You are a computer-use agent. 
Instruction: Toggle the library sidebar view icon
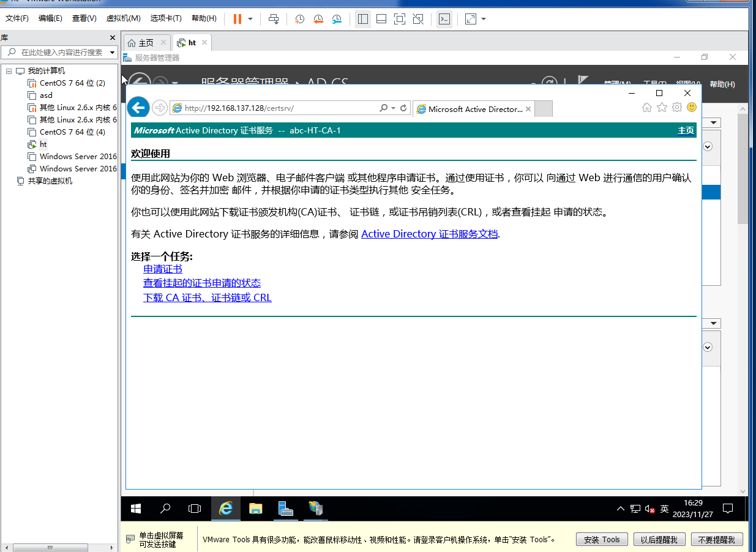point(363,19)
